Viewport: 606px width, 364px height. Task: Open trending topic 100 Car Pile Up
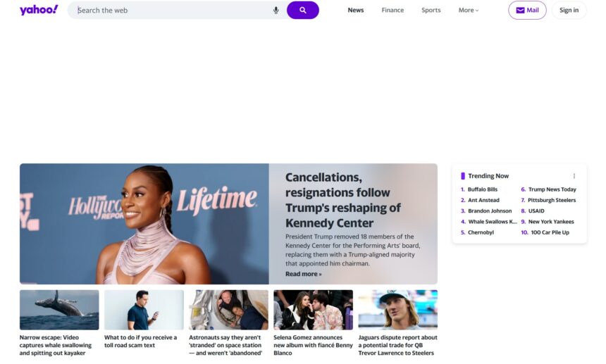tap(550, 232)
